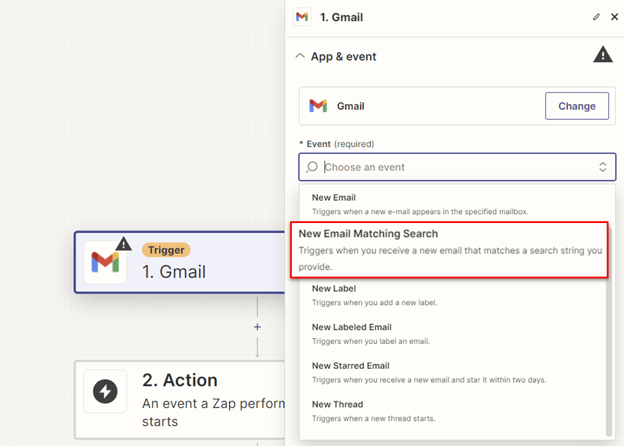The width and height of the screenshot is (624, 446).
Task: Close the Gmail step panel
Action: click(x=614, y=17)
